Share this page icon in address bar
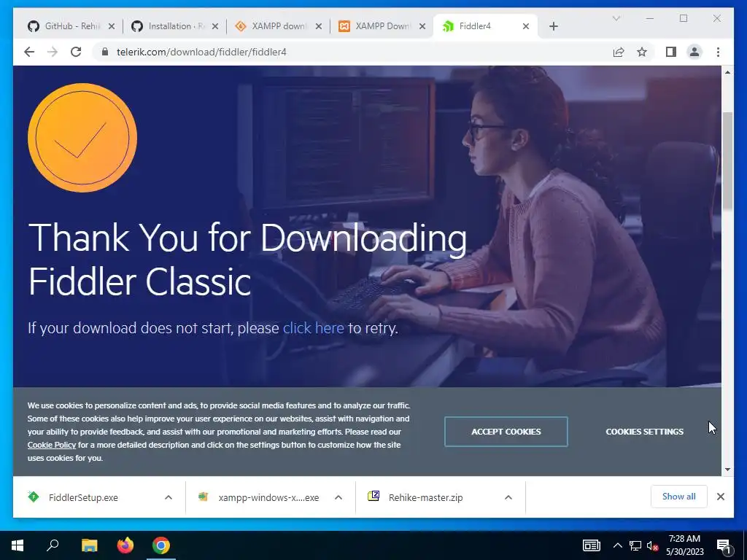747x560 pixels. coord(619,52)
